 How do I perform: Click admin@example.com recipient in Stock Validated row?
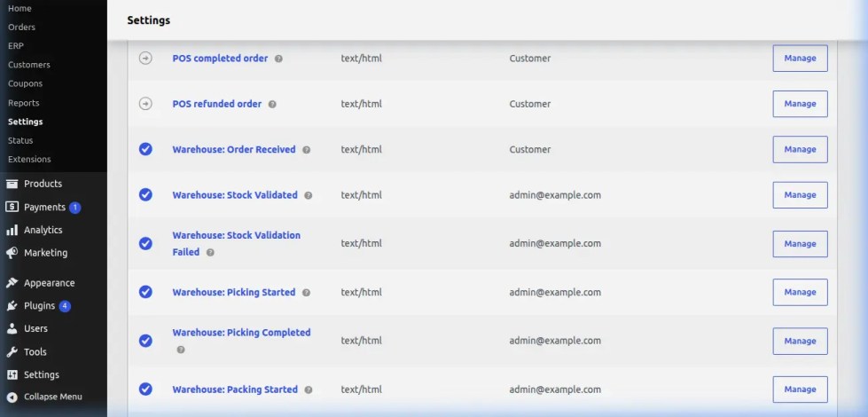555,195
